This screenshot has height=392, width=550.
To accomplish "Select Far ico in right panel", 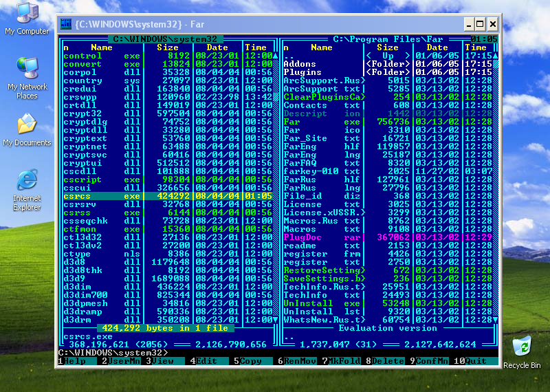I will (x=388, y=130).
